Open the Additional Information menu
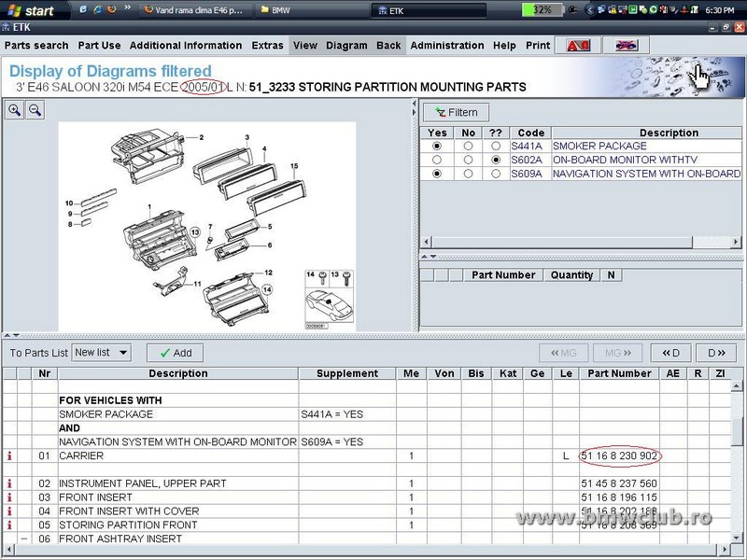This screenshot has height=560, width=747. [186, 45]
